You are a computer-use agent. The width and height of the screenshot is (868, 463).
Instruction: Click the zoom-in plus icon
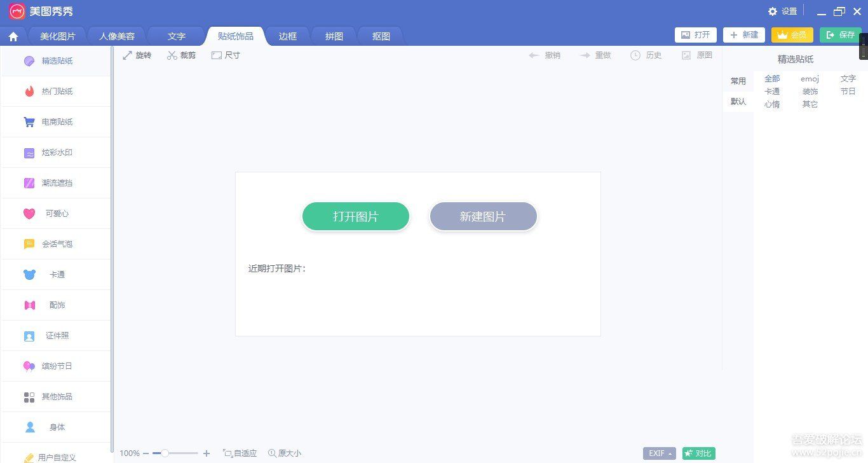pyautogui.click(x=207, y=453)
